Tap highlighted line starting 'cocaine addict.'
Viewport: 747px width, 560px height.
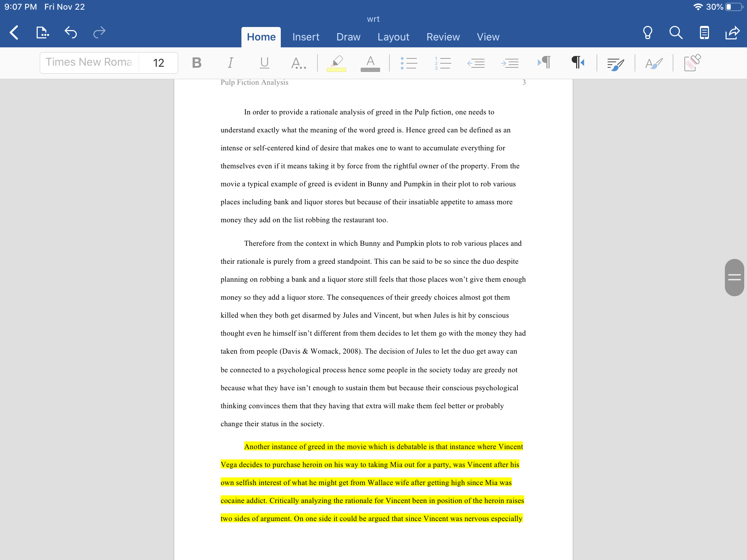[x=372, y=501]
